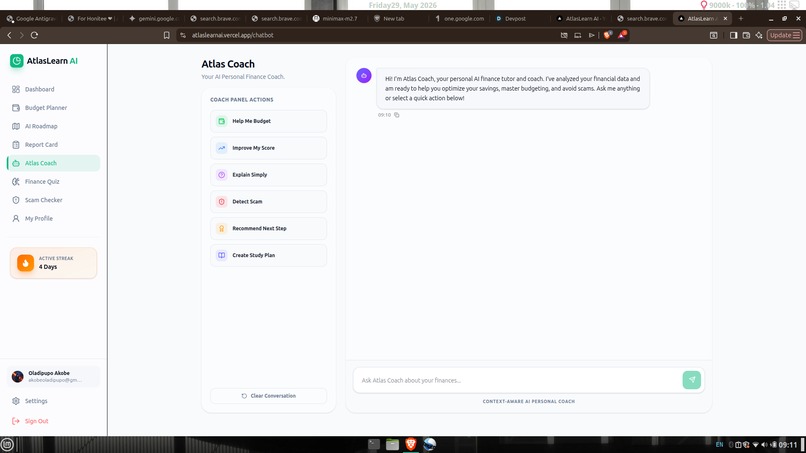Open a new browser tab with plus

coord(741,19)
